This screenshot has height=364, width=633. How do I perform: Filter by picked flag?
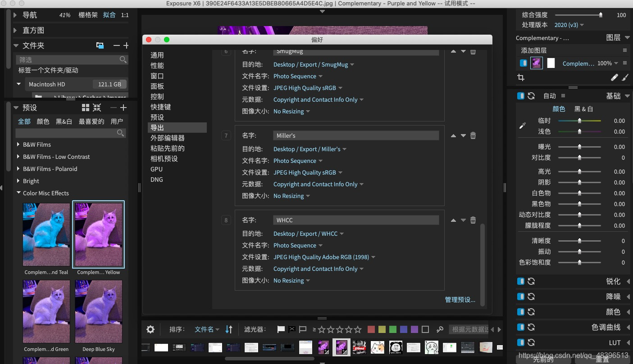[x=281, y=329]
